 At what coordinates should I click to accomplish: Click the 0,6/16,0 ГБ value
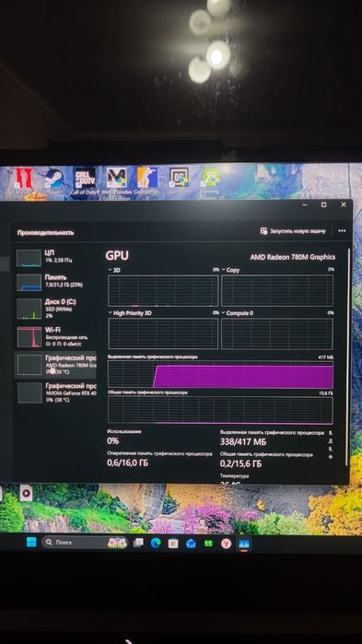pos(128,463)
